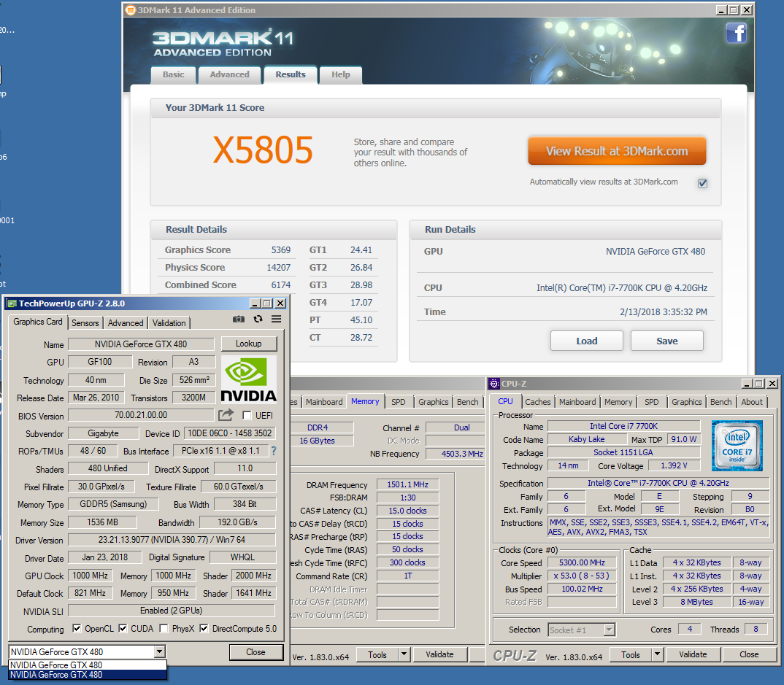Click the DRAM Frequency value 1501.1 MHz
The image size is (784, 685).
pyautogui.click(x=407, y=484)
